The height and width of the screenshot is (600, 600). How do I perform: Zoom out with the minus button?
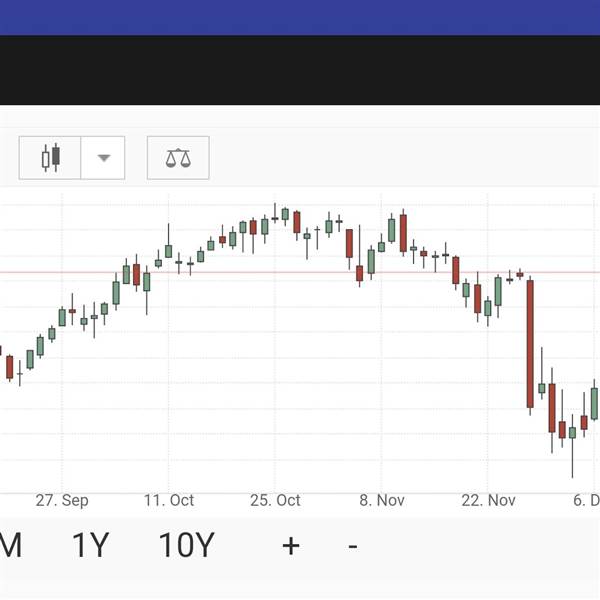[353, 546]
